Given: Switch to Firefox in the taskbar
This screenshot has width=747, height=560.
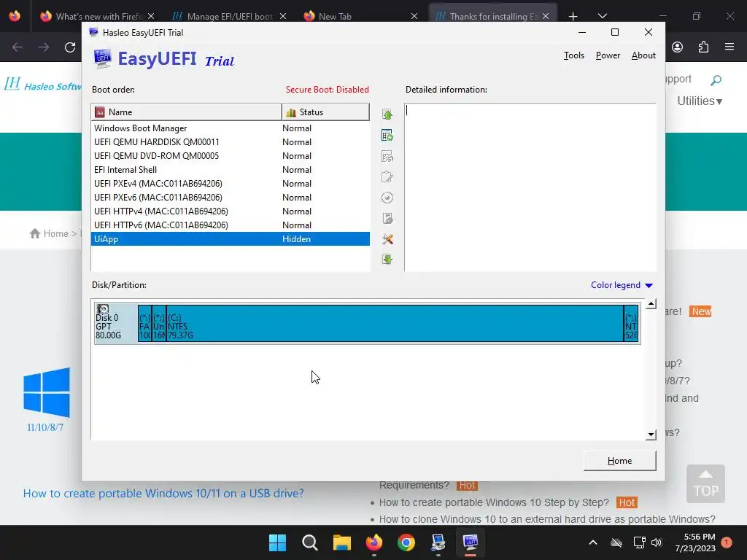Looking at the screenshot, I should point(374,542).
